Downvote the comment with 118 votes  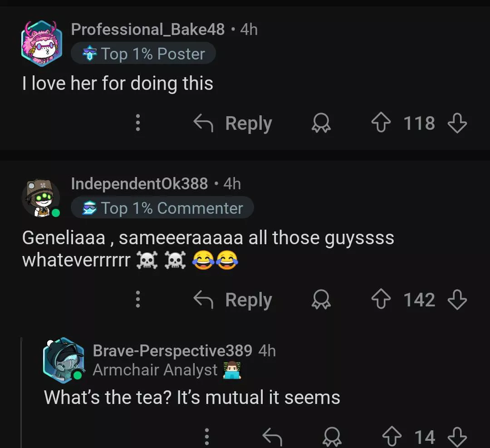(x=457, y=123)
